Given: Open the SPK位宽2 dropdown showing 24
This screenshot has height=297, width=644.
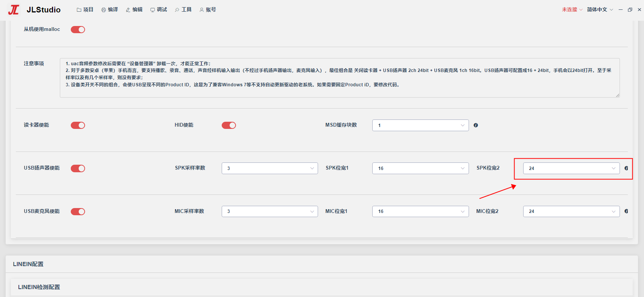Looking at the screenshot, I should tap(571, 168).
